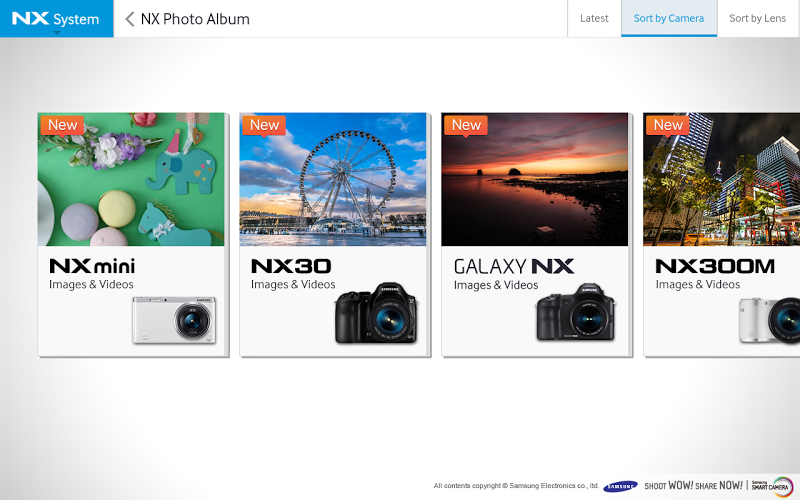Click the New badge on NX30 card
The height and width of the screenshot is (500, 800).
[264, 126]
